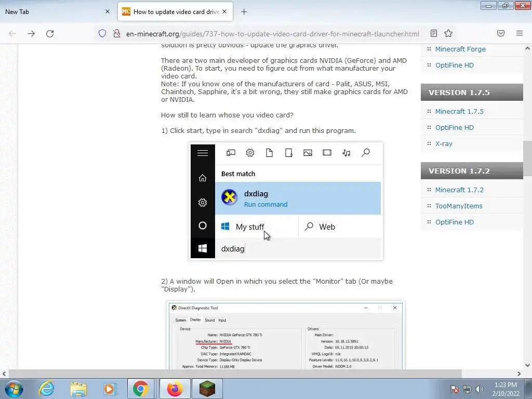Save the page to Pocket

[501, 33]
